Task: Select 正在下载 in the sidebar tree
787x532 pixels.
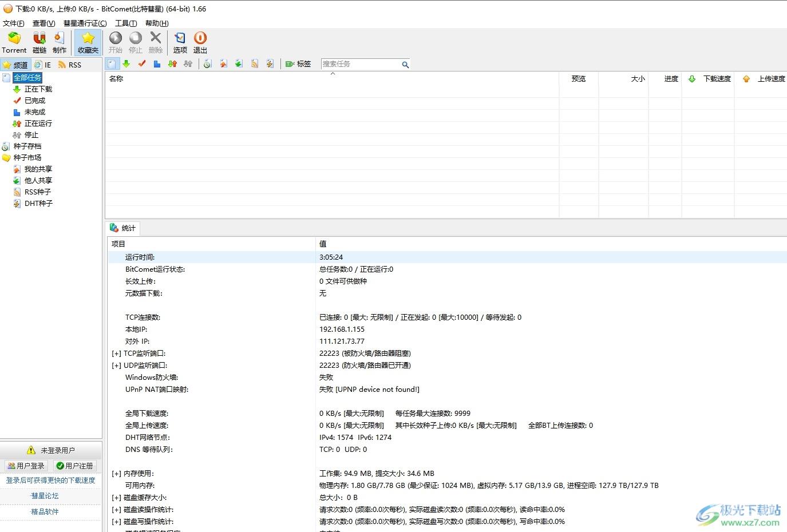Action: coord(38,89)
